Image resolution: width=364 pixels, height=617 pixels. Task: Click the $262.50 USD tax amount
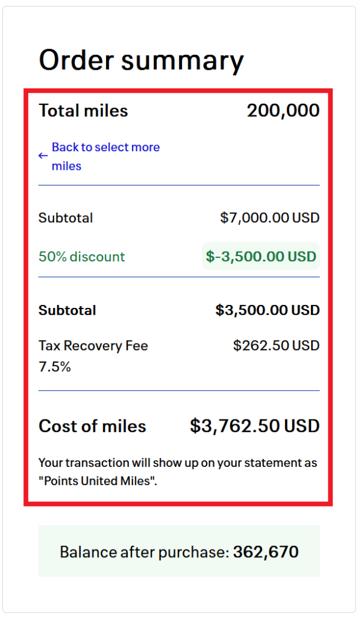pyautogui.click(x=276, y=346)
